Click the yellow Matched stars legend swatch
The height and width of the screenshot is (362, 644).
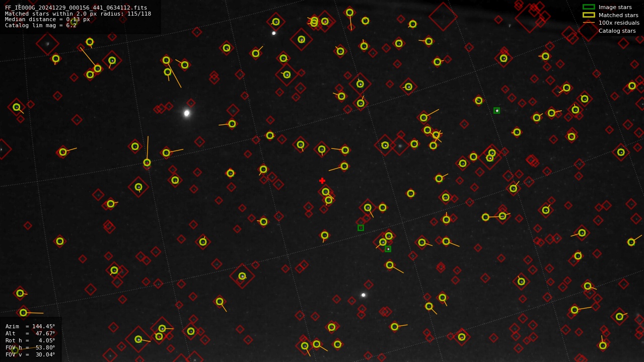589,15
